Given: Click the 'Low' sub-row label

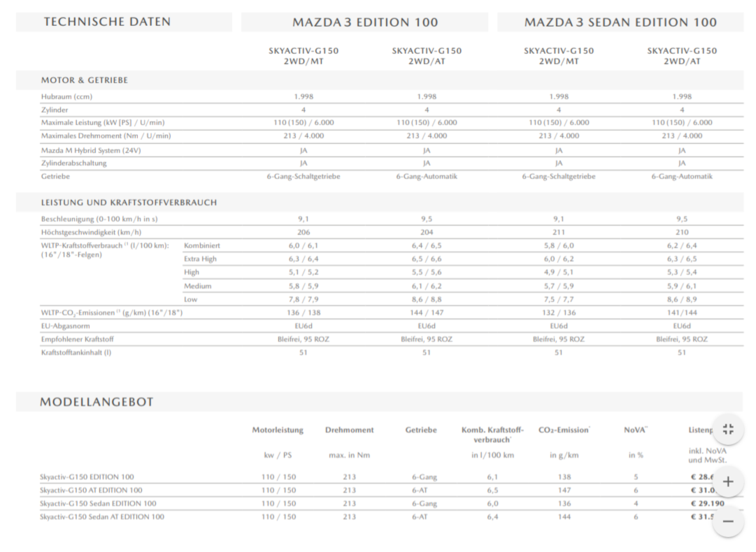Looking at the screenshot, I should point(190,299).
